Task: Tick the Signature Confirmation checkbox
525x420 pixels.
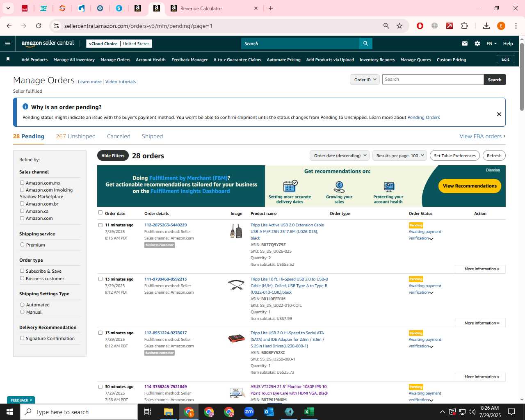Action: pos(22,338)
